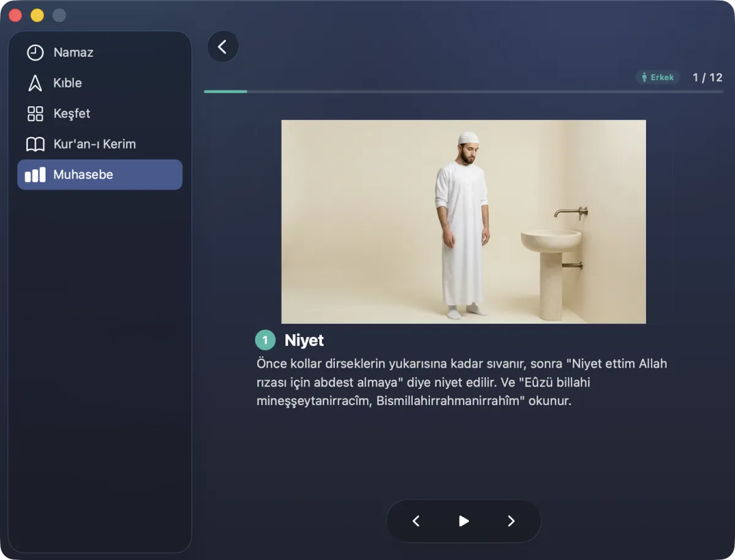Click the Niyet heading
This screenshot has width=735, height=560.
(x=304, y=341)
